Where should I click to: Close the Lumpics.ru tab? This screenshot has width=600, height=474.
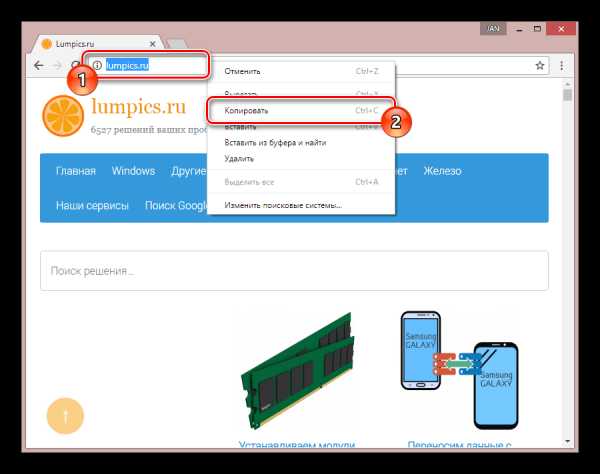pyautogui.click(x=152, y=44)
